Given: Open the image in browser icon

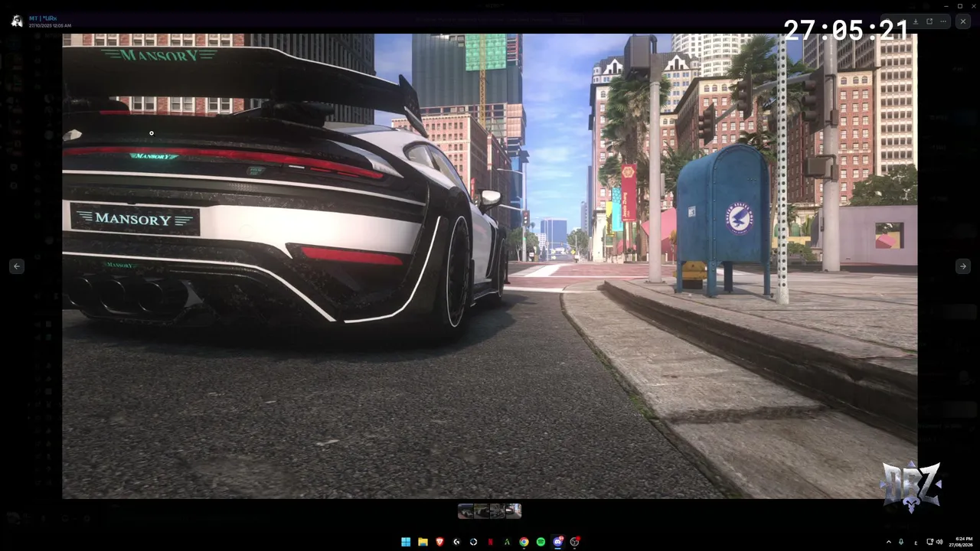Looking at the screenshot, I should click(929, 21).
